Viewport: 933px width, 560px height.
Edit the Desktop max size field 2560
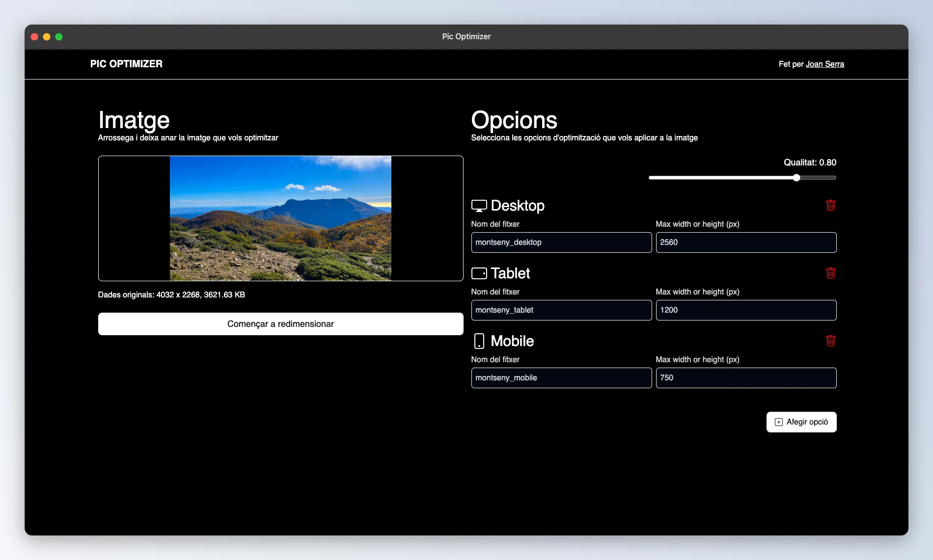tap(746, 242)
